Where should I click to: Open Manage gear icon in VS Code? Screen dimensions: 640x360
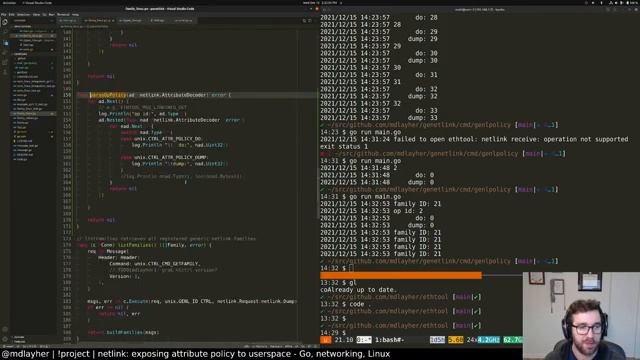(x=5, y=339)
